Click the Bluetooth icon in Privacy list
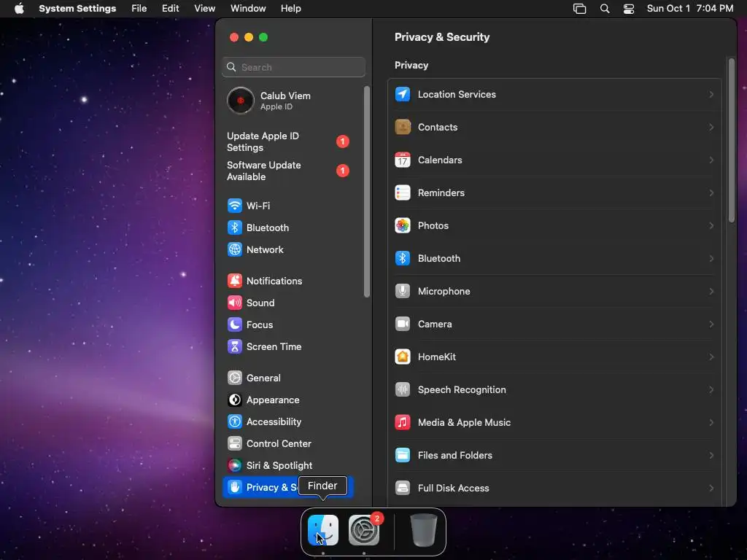The image size is (747, 560). tap(403, 259)
